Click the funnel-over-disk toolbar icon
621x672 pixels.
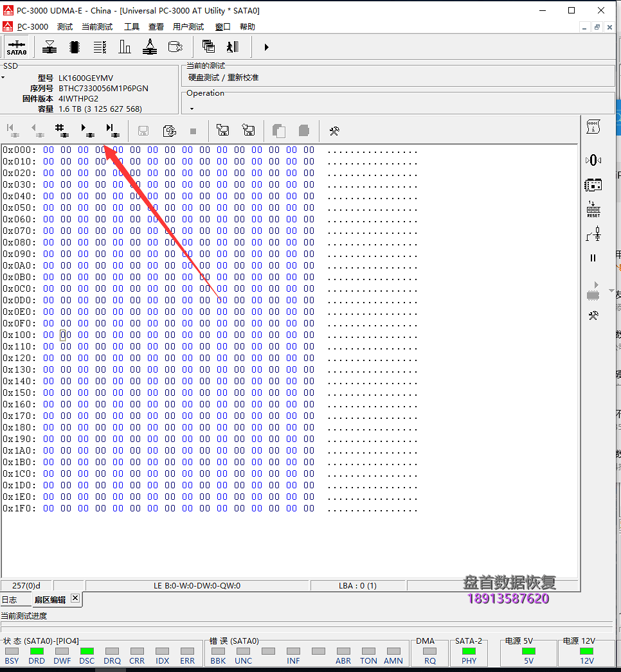pos(50,47)
